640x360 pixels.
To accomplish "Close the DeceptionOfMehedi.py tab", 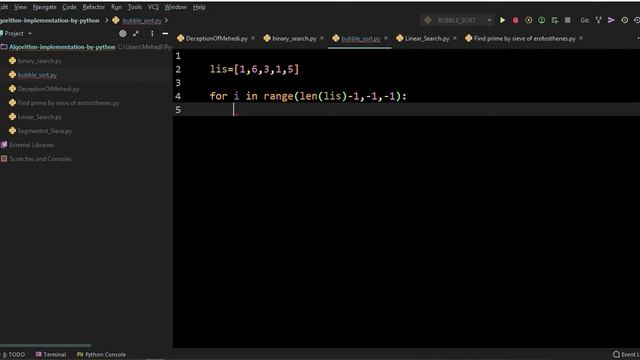I will pyautogui.click(x=253, y=38).
